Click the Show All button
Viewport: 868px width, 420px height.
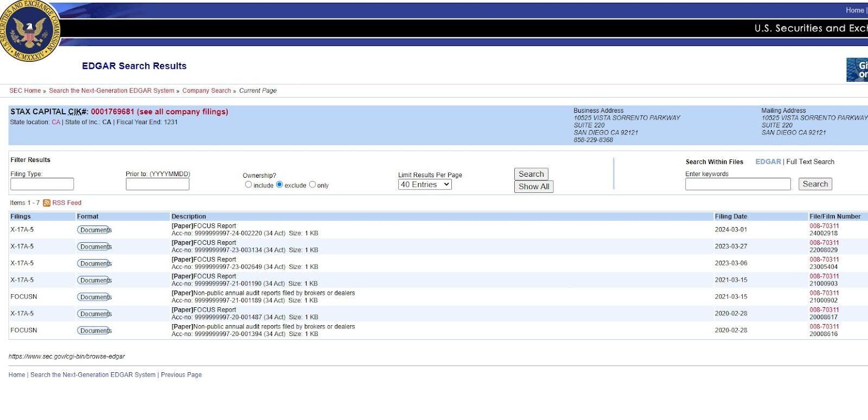point(534,186)
